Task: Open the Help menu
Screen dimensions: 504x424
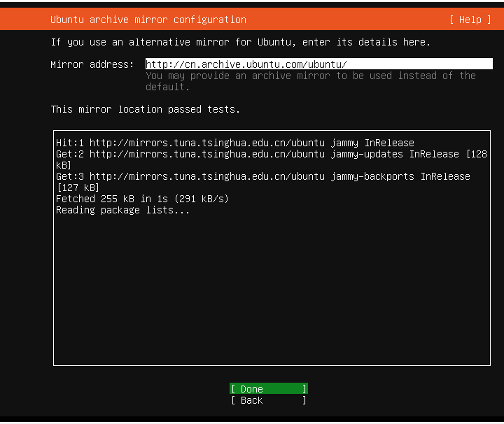Action: (x=470, y=20)
